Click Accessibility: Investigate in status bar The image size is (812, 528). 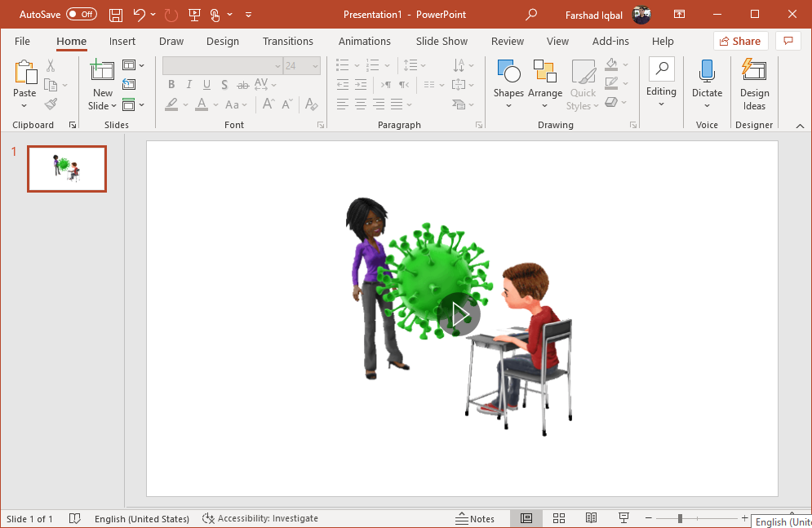pos(260,518)
